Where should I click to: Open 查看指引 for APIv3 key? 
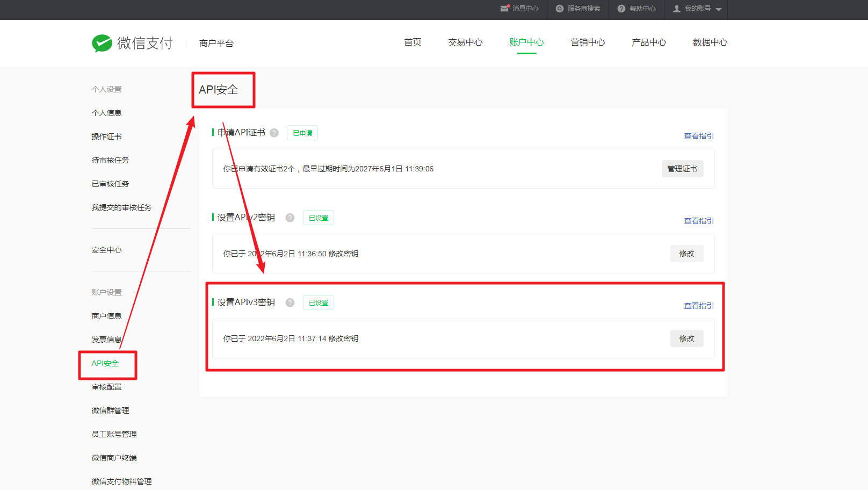pyautogui.click(x=699, y=306)
